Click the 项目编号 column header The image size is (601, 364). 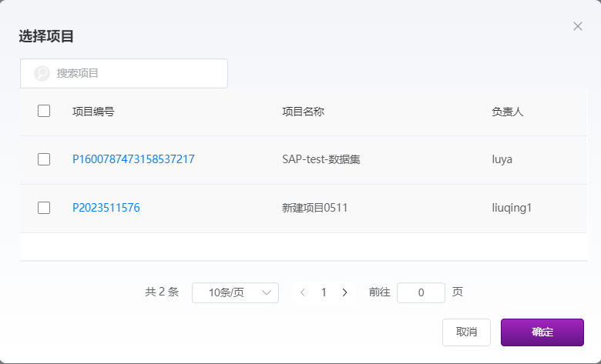(93, 112)
